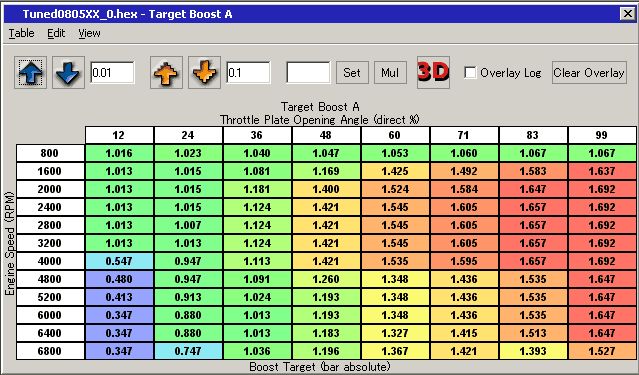Select the 12 throttle column header
639x375 pixels.
[119, 135]
